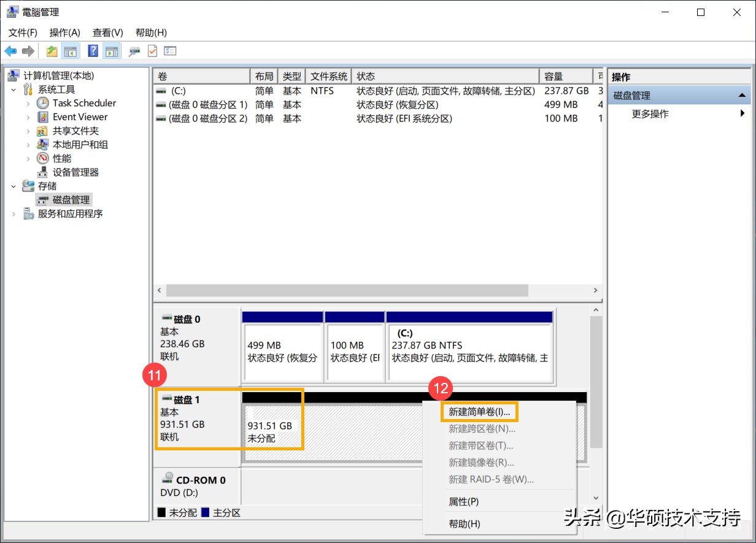
Task: Click the Help question mark toolbar icon
Action: click(x=92, y=51)
